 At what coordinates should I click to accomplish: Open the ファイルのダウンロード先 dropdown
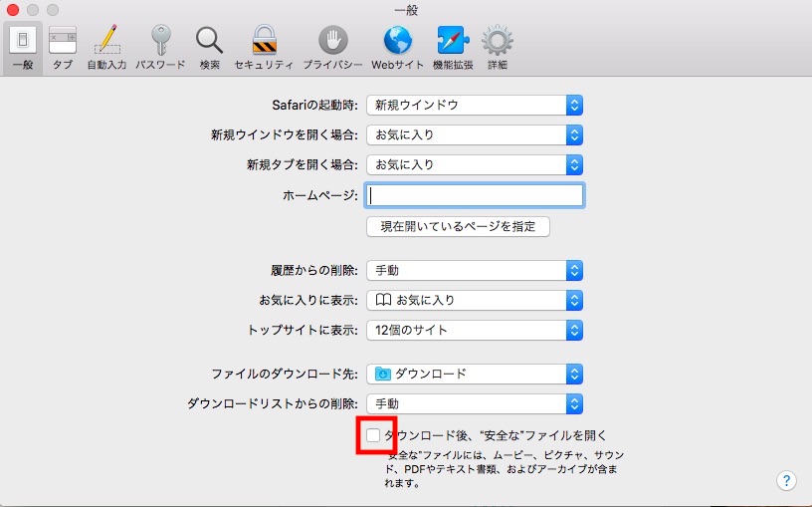475,375
